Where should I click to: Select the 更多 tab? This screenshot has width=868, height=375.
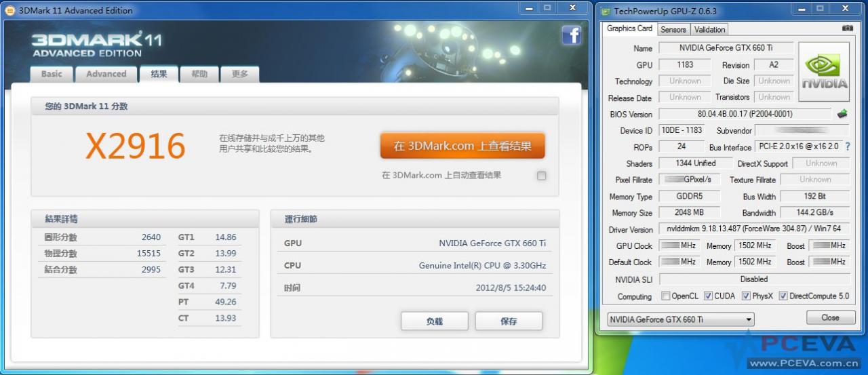239,74
